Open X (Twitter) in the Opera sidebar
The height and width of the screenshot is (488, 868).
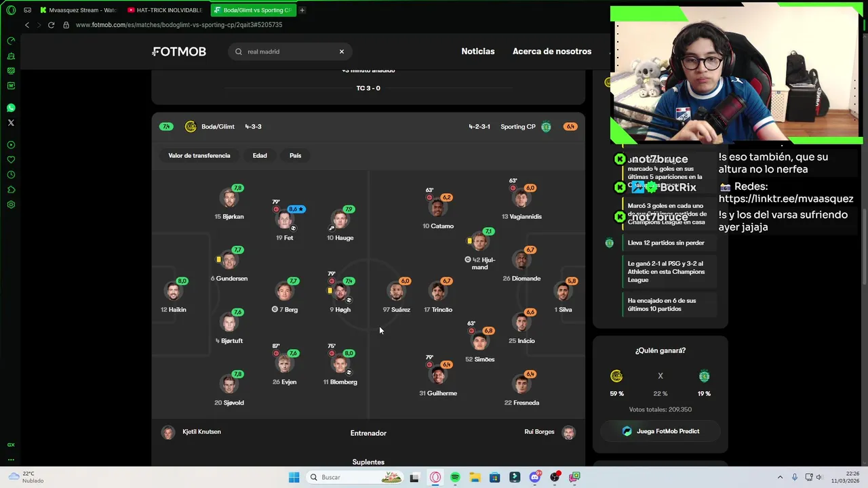[11, 123]
